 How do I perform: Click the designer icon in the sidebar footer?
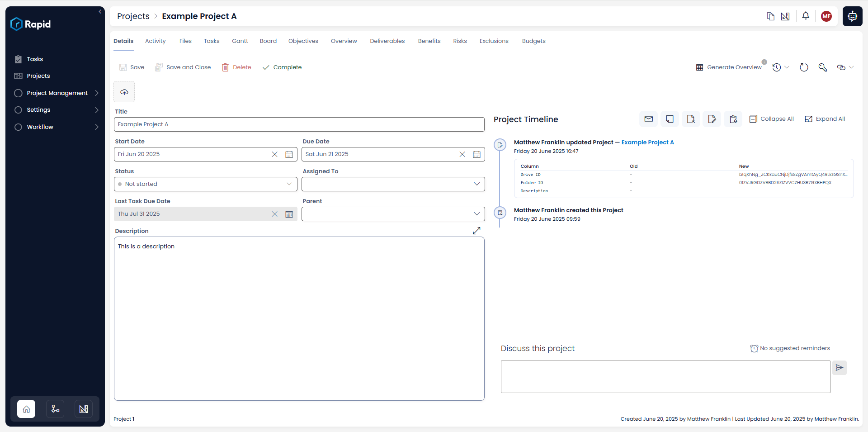point(84,409)
